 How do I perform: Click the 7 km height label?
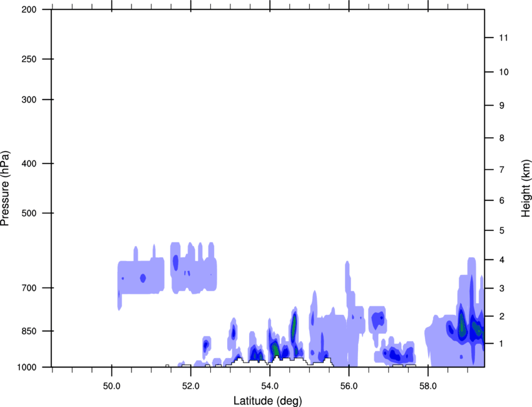point(502,170)
